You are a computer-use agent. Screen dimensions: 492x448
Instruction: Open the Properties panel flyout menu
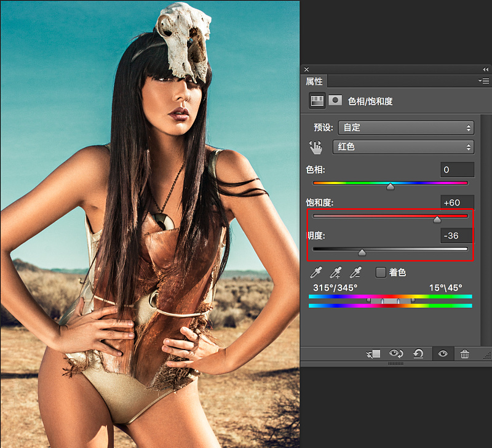coord(484,81)
